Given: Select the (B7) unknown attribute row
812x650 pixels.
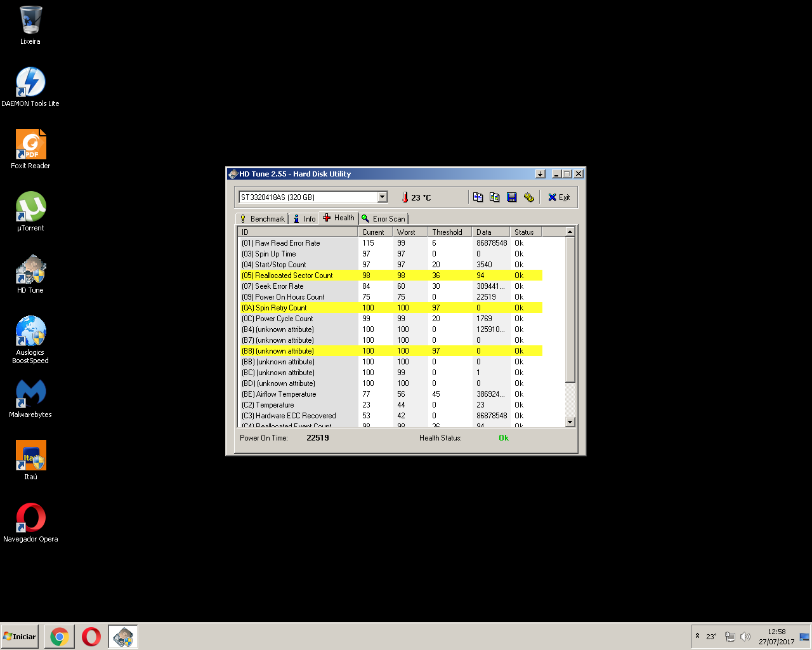Looking at the screenshot, I should pyautogui.click(x=390, y=340).
